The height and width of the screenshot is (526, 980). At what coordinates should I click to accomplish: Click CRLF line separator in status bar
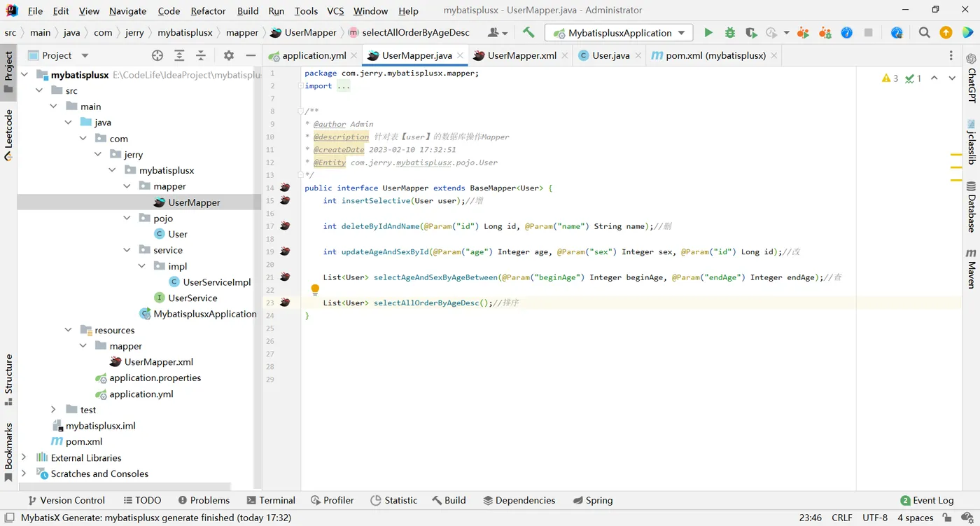click(x=842, y=518)
